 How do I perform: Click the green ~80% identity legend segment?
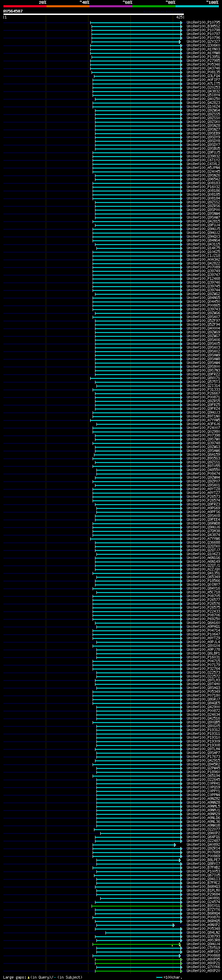click(154, 6)
